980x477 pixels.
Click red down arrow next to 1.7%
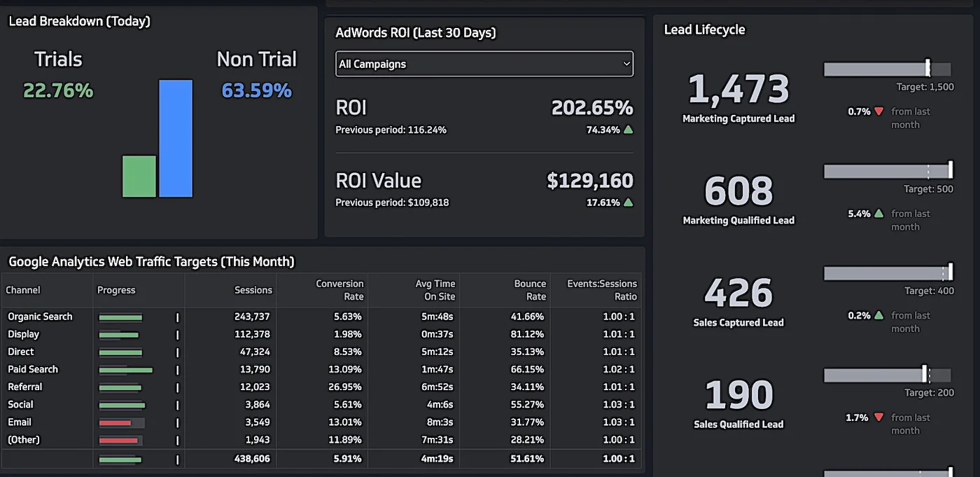tap(878, 417)
